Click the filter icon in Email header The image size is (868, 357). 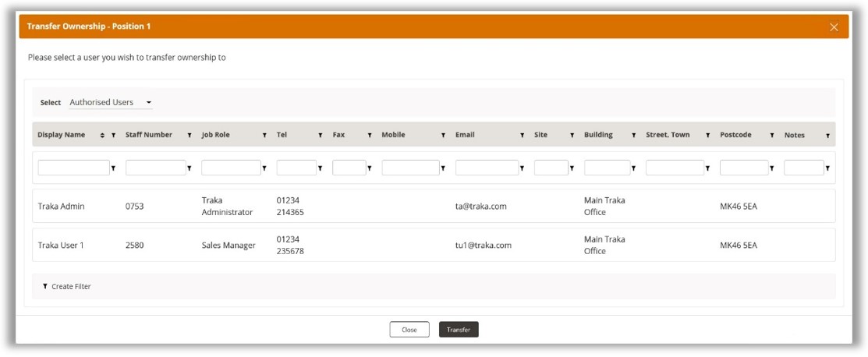523,136
